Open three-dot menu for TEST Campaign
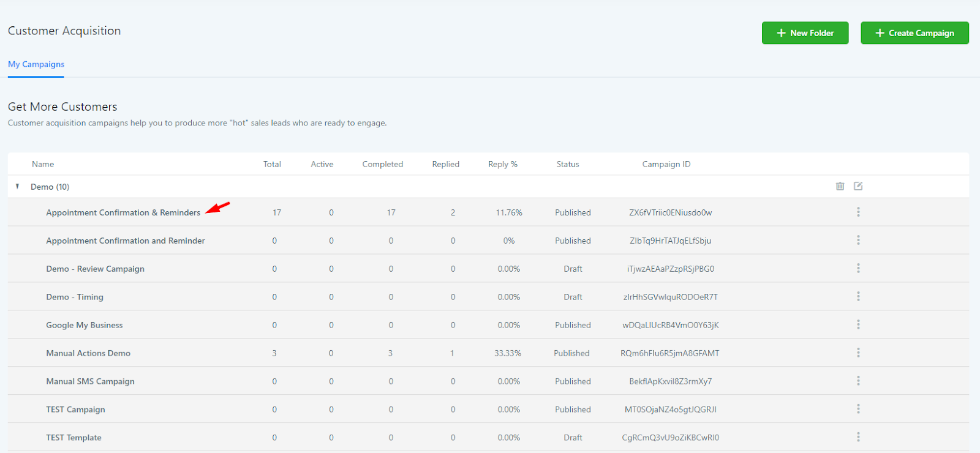This screenshot has height=453, width=980. pos(858,409)
